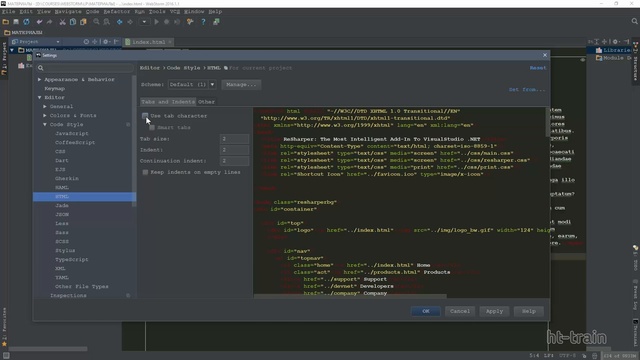
Task: Click the Tab size input field
Action: coord(234,139)
